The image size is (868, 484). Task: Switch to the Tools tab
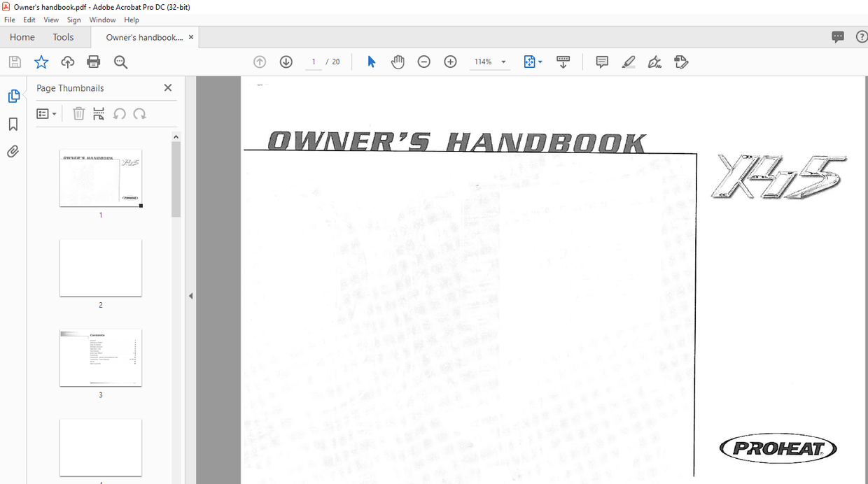(x=63, y=36)
